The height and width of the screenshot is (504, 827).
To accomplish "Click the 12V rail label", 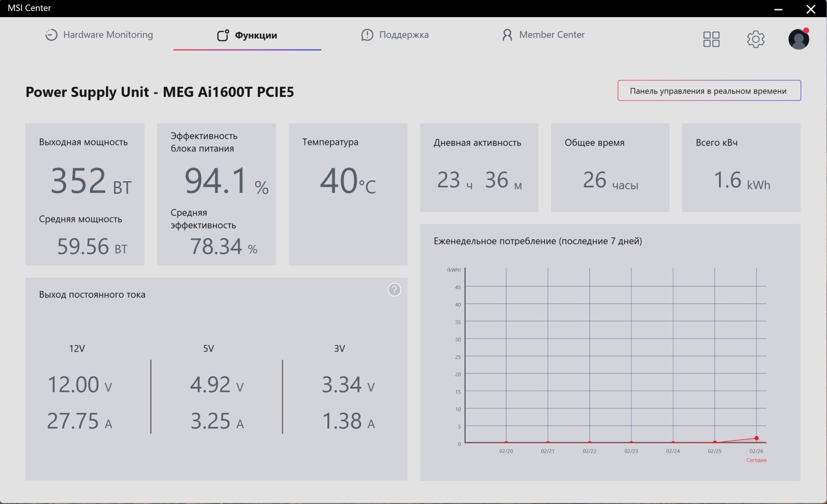I will coord(77,349).
